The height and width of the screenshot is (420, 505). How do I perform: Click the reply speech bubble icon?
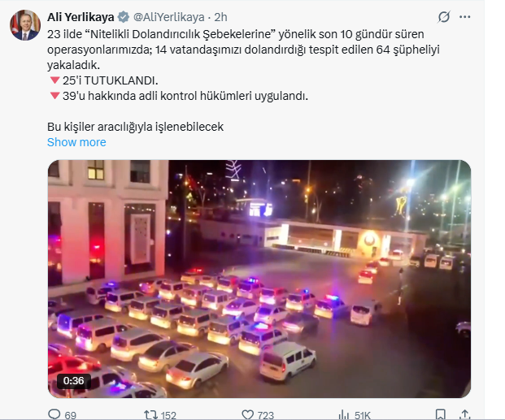[54, 414]
